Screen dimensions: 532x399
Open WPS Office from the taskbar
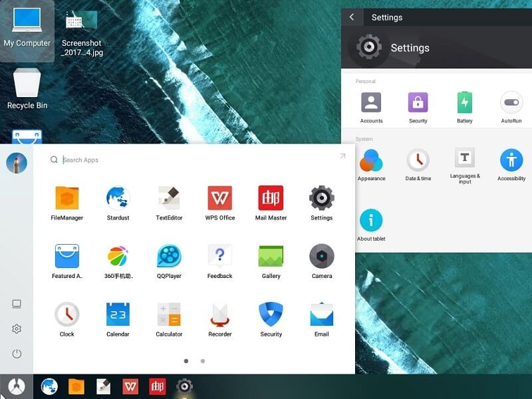(130, 386)
